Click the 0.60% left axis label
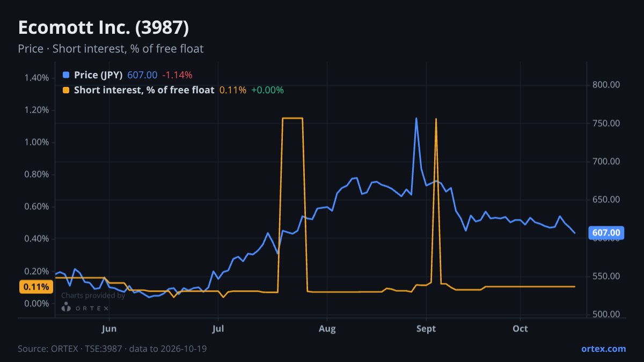Viewport: 644px width, 362px height. point(36,206)
